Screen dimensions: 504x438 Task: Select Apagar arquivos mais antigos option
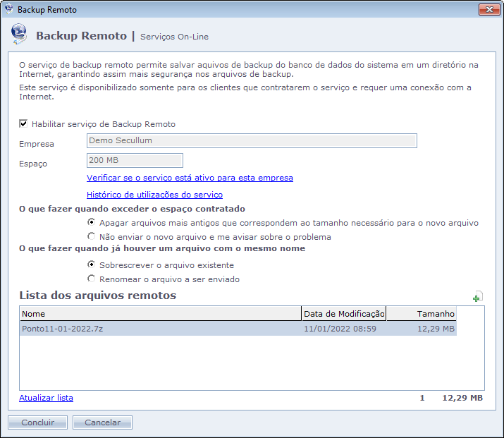pyautogui.click(x=92, y=222)
